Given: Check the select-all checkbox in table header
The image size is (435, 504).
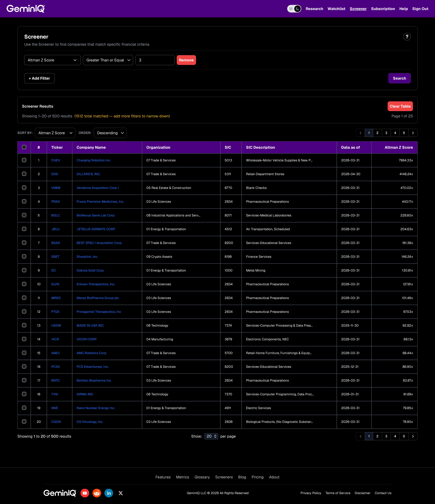Looking at the screenshot, I should click(24, 147).
